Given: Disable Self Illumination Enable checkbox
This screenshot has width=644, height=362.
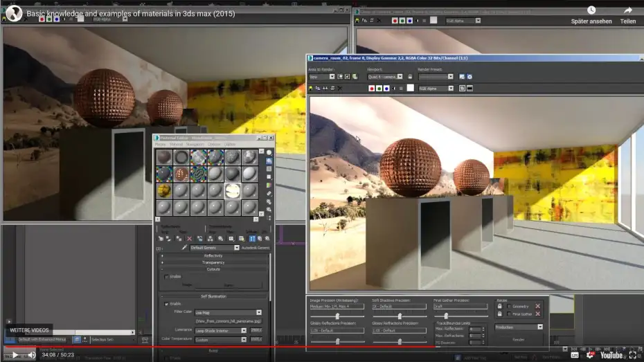Looking at the screenshot, I should [166, 304].
